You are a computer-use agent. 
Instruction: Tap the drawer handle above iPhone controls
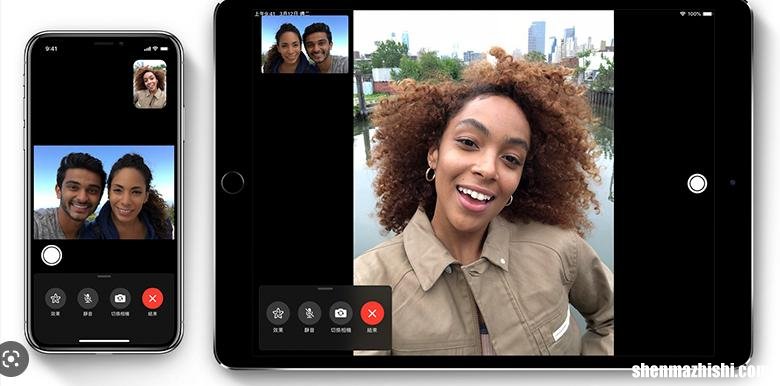pyautogui.click(x=104, y=276)
